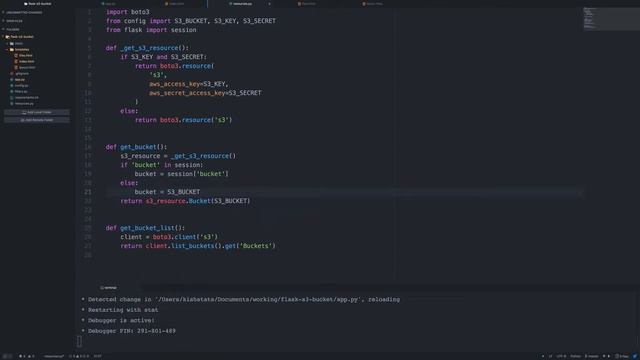
Task: Click the 'def _get_s3_resource():' line
Action: 147,48
